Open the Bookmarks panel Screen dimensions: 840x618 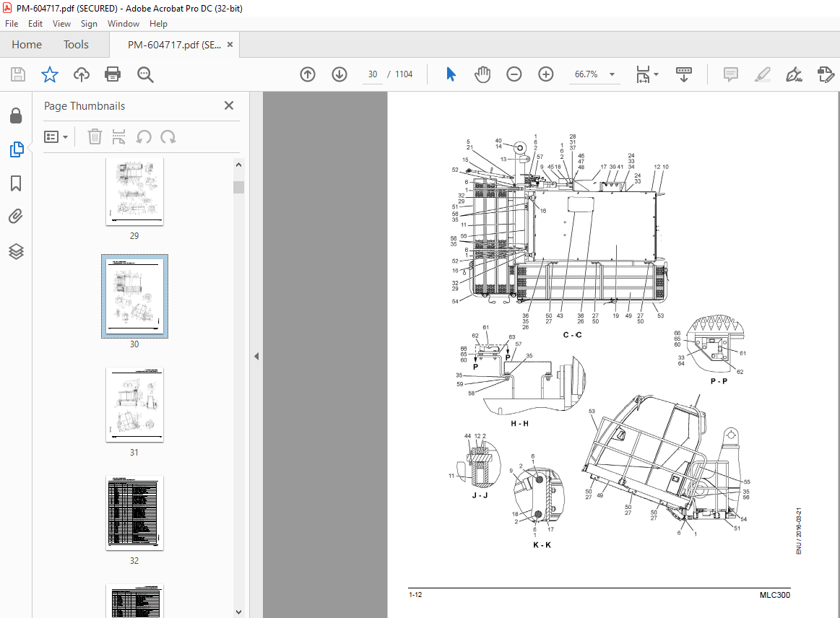16,183
